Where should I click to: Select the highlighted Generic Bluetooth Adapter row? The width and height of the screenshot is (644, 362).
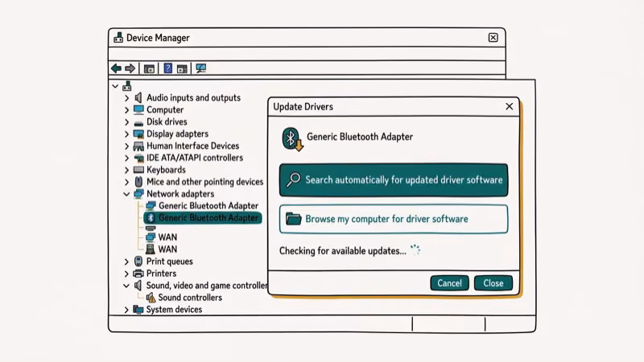pos(203,217)
